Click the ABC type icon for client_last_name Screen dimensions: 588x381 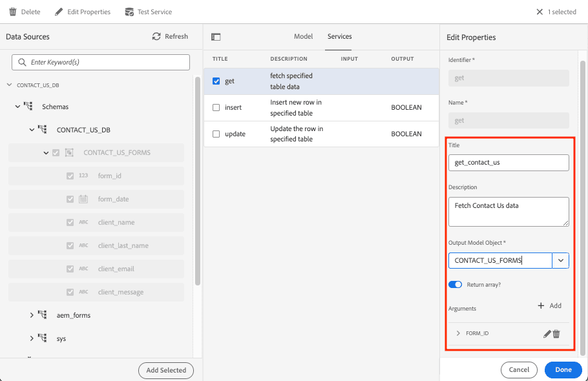click(83, 245)
